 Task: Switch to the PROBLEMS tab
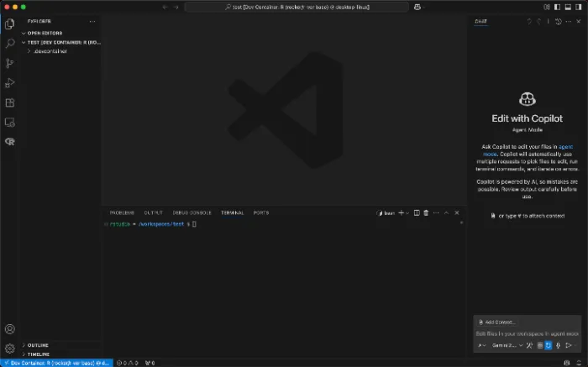[x=122, y=212]
